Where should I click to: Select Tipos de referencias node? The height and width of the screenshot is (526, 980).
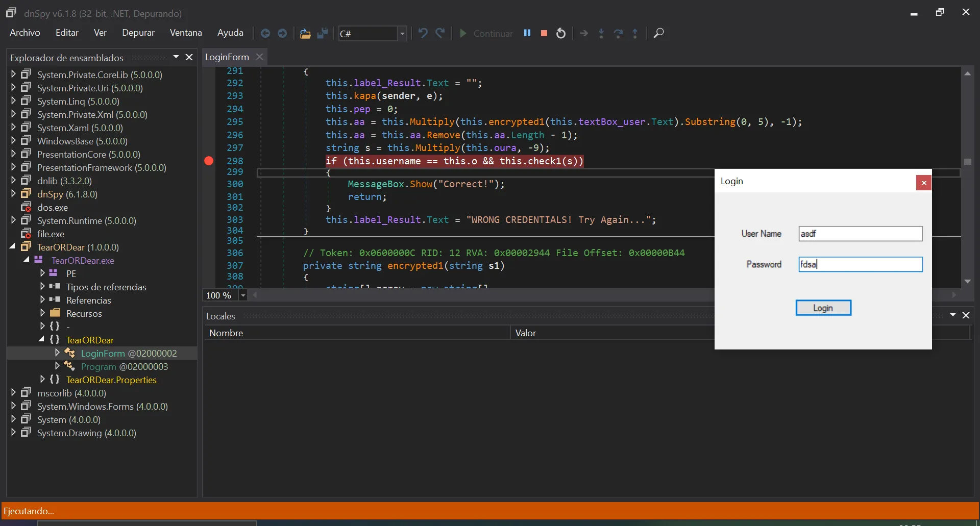pos(106,287)
